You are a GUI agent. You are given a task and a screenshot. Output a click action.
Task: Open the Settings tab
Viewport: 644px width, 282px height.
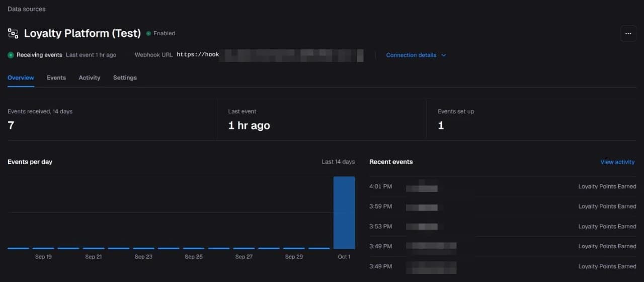[125, 78]
